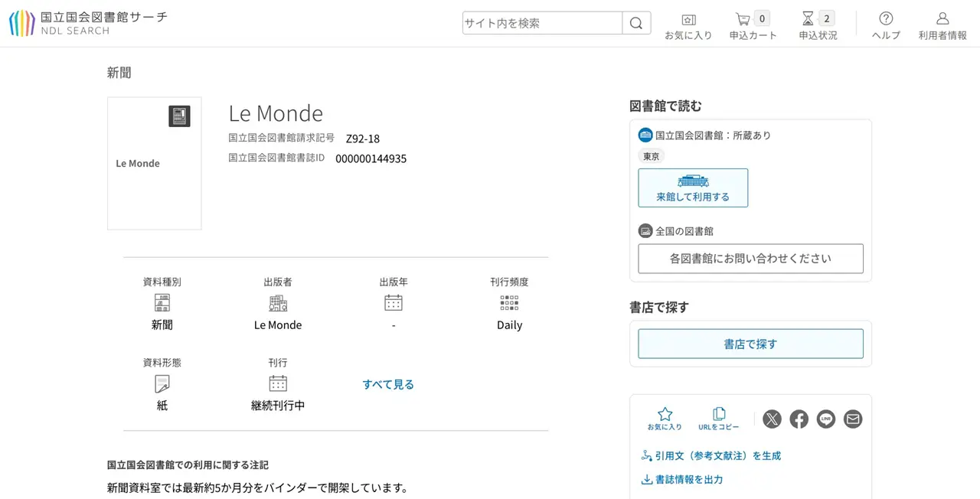Screen dimensions: 980x499
Task: Click the 刊行 calendar icon
Action: pyautogui.click(x=278, y=383)
